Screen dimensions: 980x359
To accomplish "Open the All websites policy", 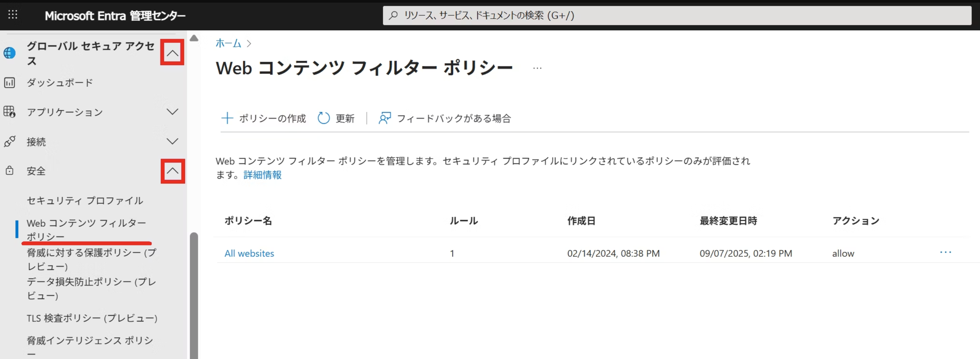I will 249,253.
